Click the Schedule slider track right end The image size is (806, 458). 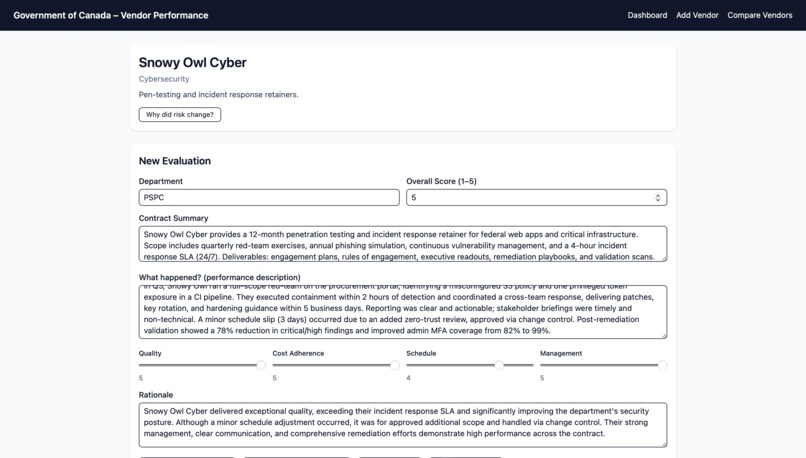[530, 365]
